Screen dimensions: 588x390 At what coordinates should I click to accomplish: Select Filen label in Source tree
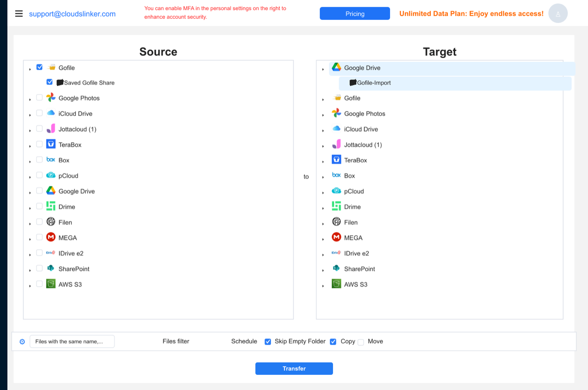pos(65,222)
